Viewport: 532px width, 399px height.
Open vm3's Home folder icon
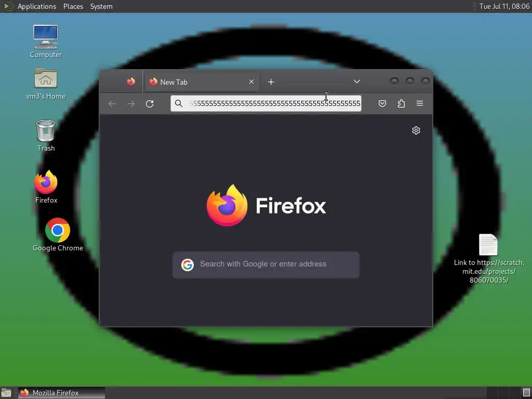(x=46, y=84)
